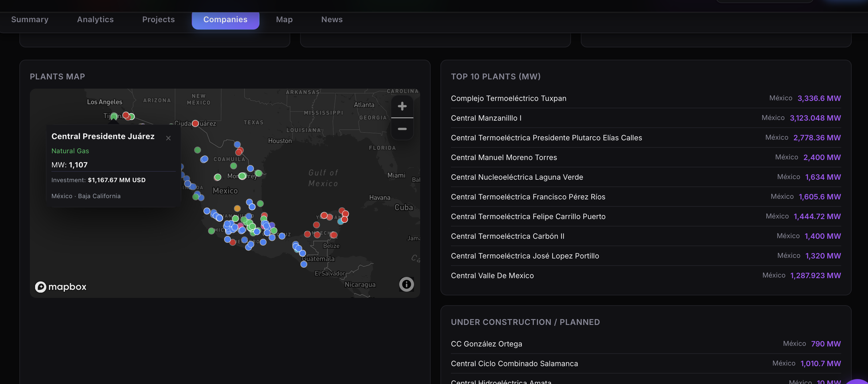
Task: Click Central Manzanilllo I in the list
Action: pyautogui.click(x=486, y=118)
